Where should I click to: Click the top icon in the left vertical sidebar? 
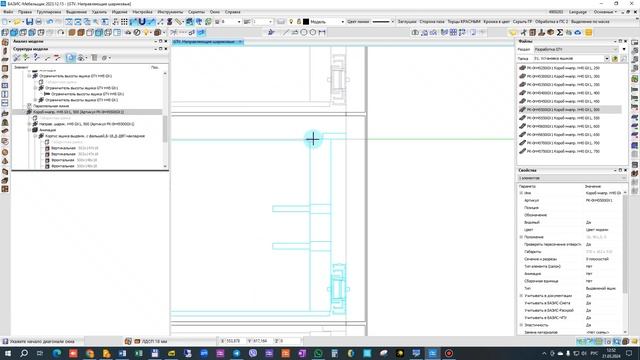coord(5,42)
